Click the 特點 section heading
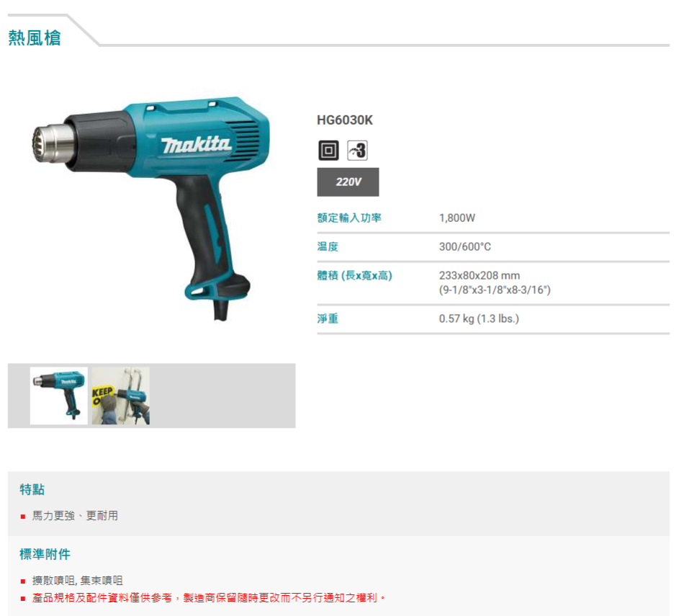This screenshot has width=679, height=616. (x=32, y=489)
